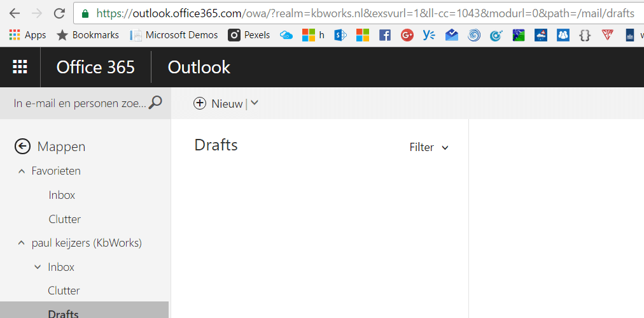This screenshot has height=318, width=644.
Task: Open the blue people group bookmark
Action: (x=563, y=36)
